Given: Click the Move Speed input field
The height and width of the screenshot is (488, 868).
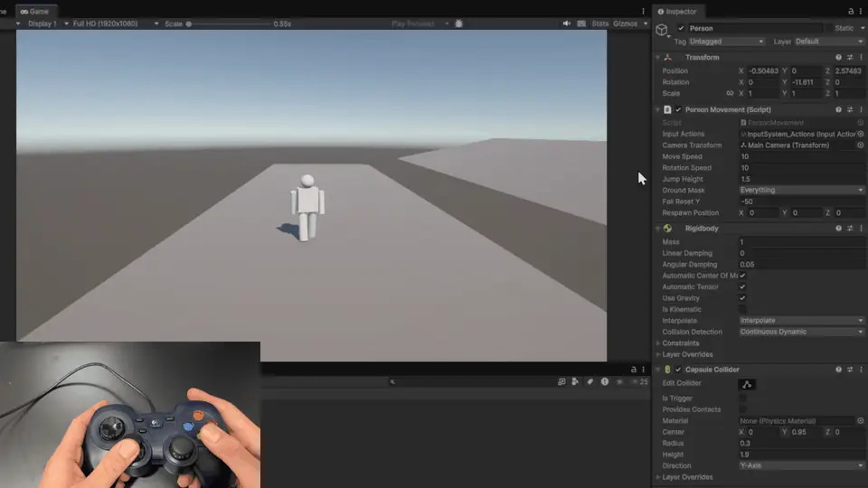Looking at the screenshot, I should [x=802, y=156].
